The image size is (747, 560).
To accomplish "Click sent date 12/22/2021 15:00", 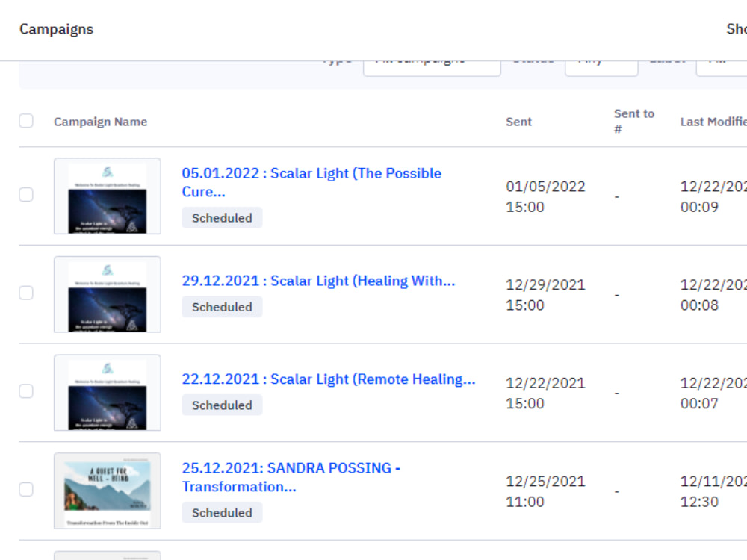I will [545, 393].
